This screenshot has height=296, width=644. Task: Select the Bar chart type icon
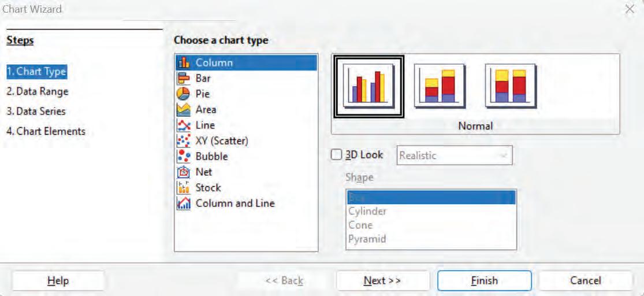183,78
